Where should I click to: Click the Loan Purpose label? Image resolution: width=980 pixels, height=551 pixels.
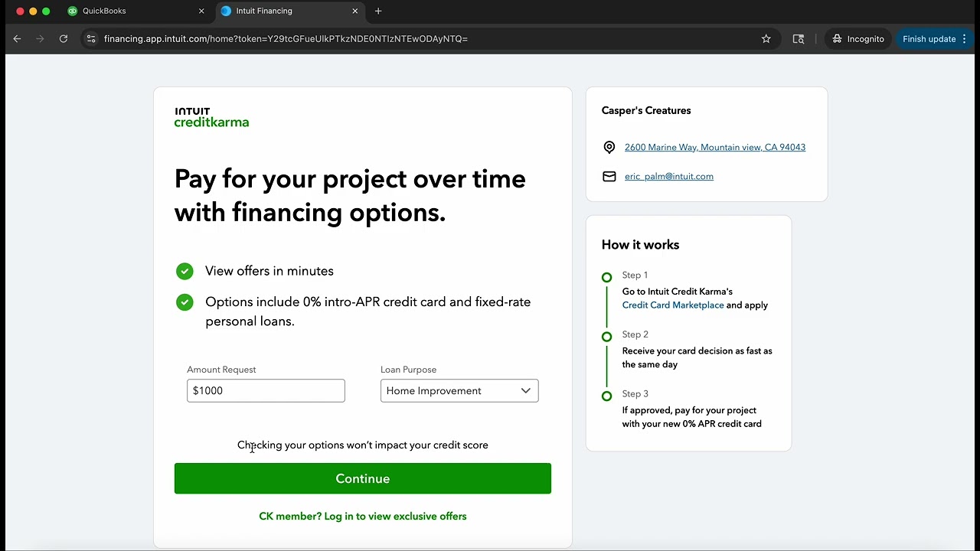tap(409, 370)
